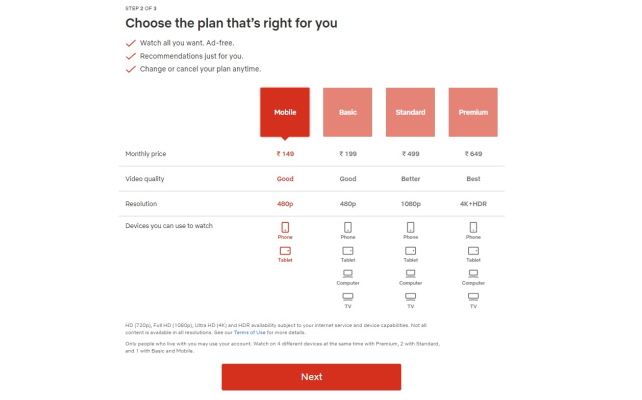Select the Mobile plan tile
The height and width of the screenshot is (400, 642).
pyautogui.click(x=285, y=112)
